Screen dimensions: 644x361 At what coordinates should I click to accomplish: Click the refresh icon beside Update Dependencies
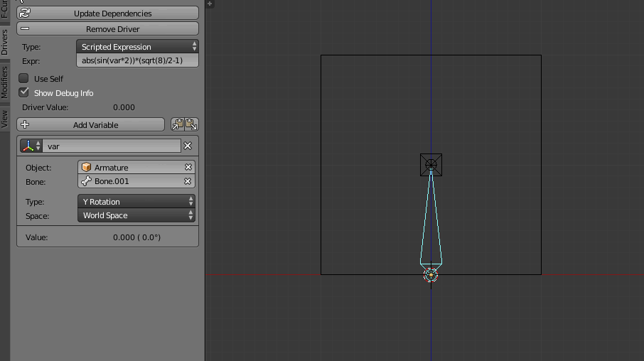coord(25,13)
